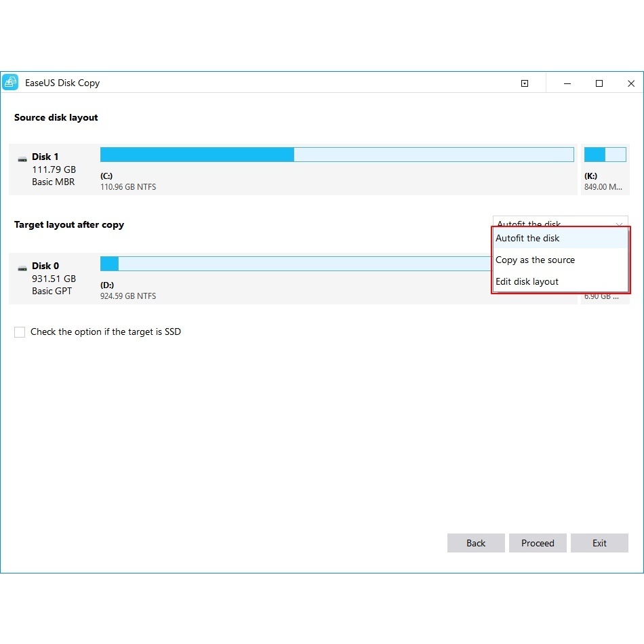The height and width of the screenshot is (644, 644).
Task: Close the EaseUS Disk Copy window
Action: 631,83
